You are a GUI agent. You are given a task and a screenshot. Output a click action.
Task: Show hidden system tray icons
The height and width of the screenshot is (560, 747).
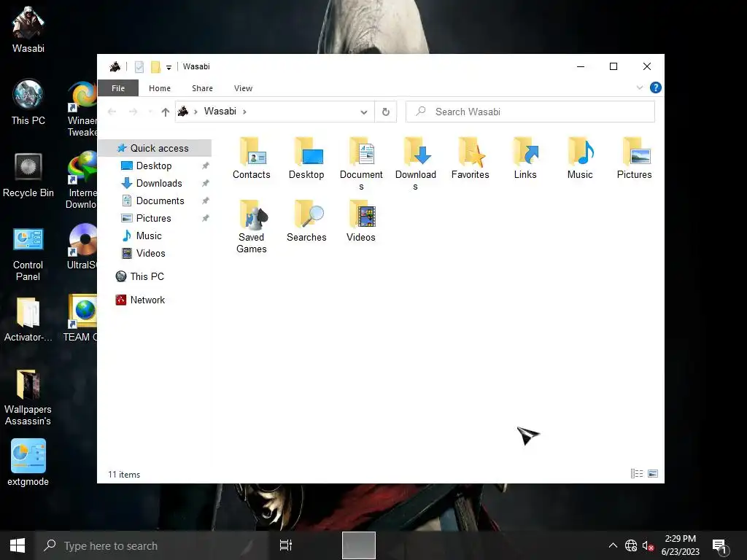click(613, 545)
